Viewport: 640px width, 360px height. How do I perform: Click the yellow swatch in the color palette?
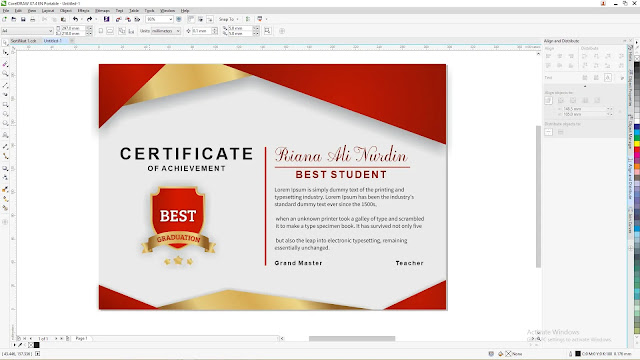[x=637, y=144]
